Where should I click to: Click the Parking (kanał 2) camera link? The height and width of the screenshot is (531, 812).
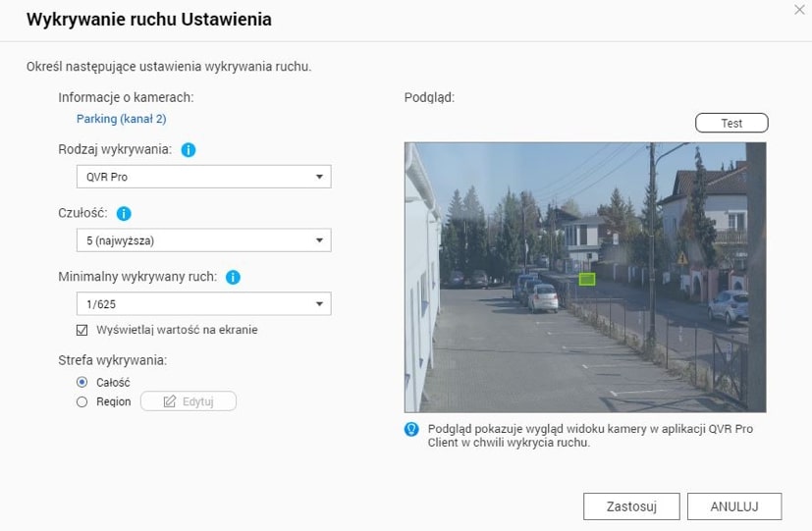click(121, 119)
